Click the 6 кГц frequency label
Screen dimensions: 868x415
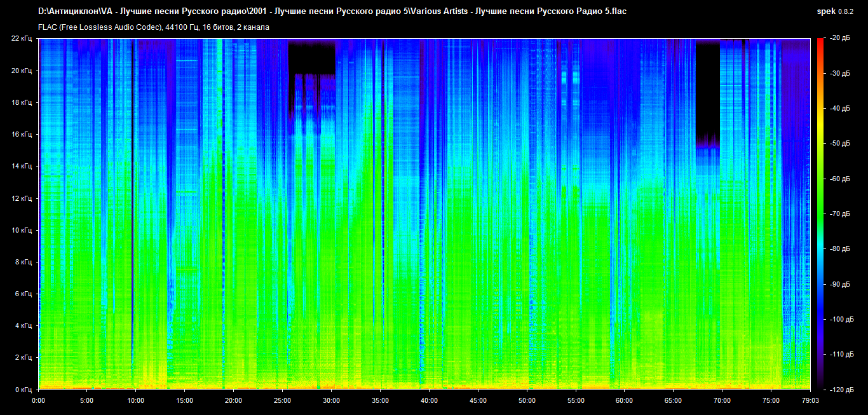pyautogui.click(x=24, y=294)
